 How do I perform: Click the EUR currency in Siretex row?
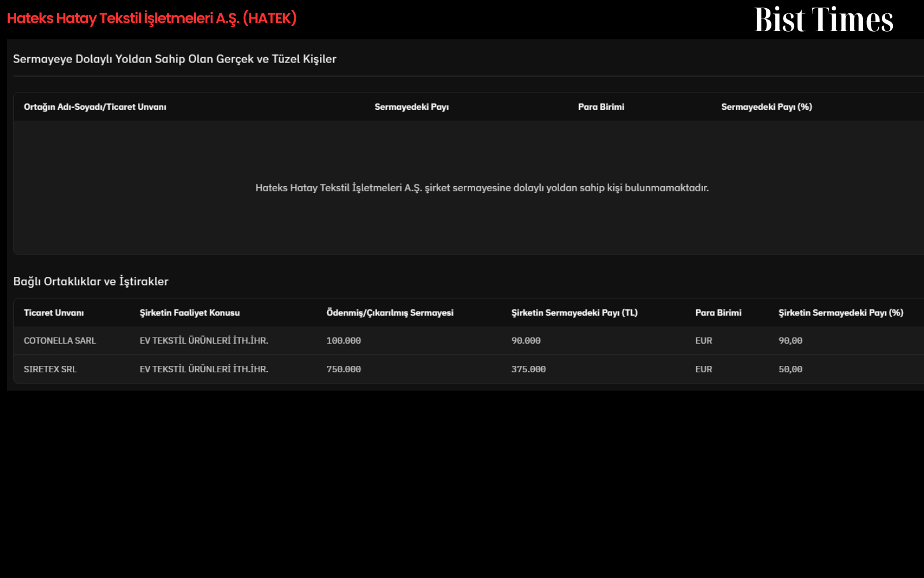(x=703, y=369)
